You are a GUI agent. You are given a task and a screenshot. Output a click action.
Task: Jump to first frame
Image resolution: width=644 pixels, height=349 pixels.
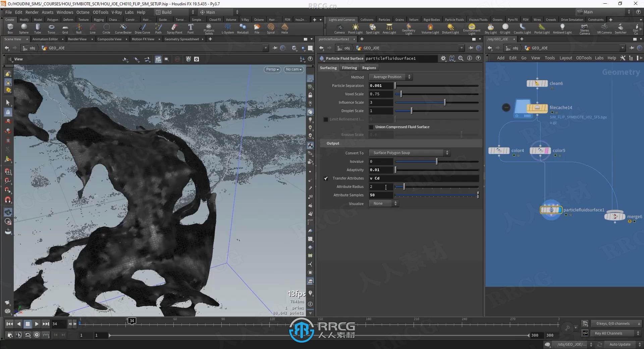coord(10,324)
